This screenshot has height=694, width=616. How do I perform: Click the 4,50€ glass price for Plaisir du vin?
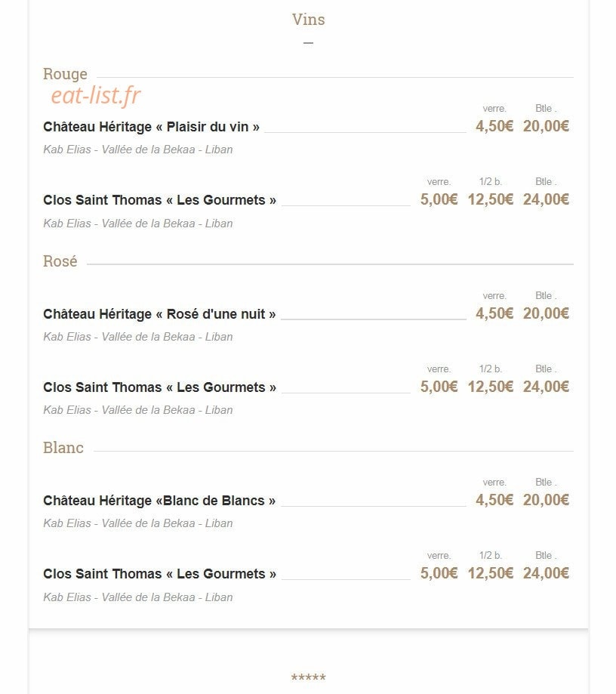(494, 126)
